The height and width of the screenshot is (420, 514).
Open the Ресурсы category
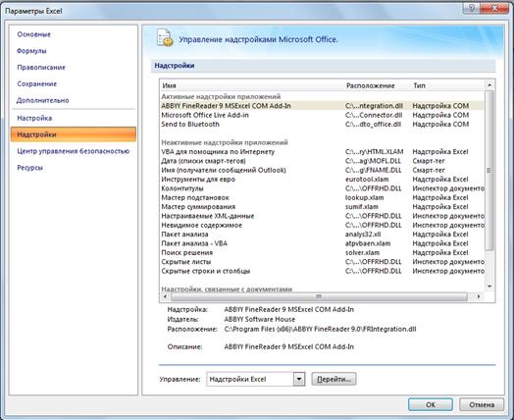pos(29,168)
